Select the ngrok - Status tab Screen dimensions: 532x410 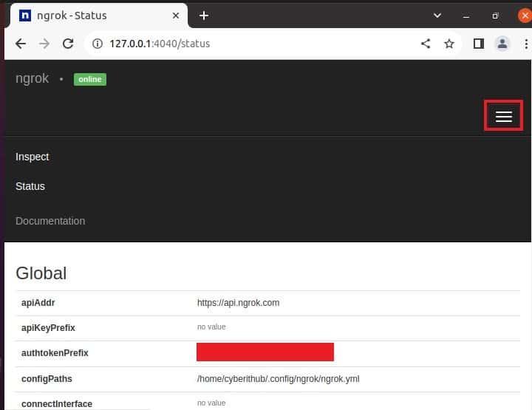pos(98,16)
